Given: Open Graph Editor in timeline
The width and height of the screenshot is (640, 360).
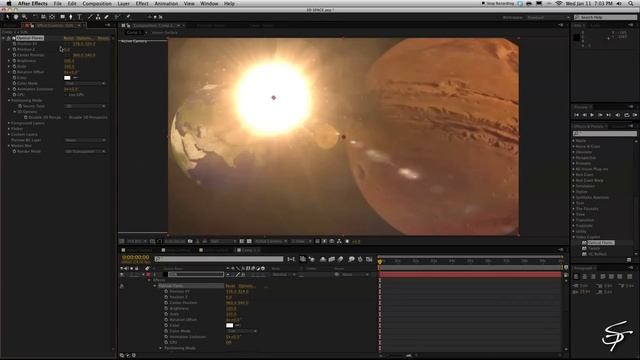Looking at the screenshot, I should click(369, 259).
